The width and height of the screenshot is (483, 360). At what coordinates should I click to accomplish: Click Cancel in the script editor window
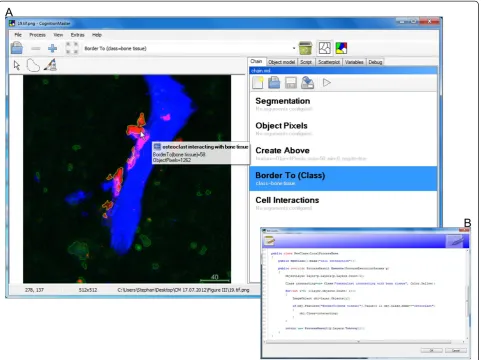coord(456,350)
